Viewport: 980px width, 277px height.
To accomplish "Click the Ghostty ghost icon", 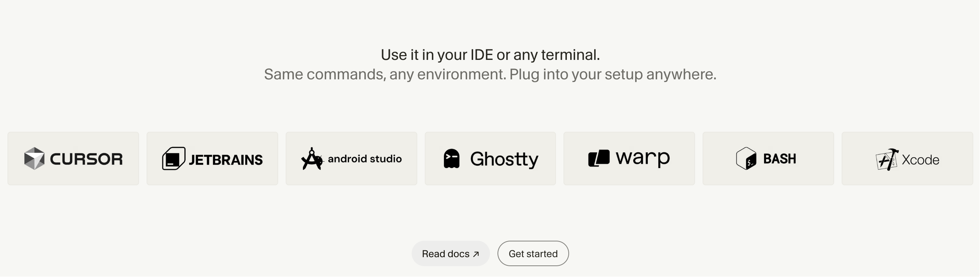I will pyautogui.click(x=452, y=158).
